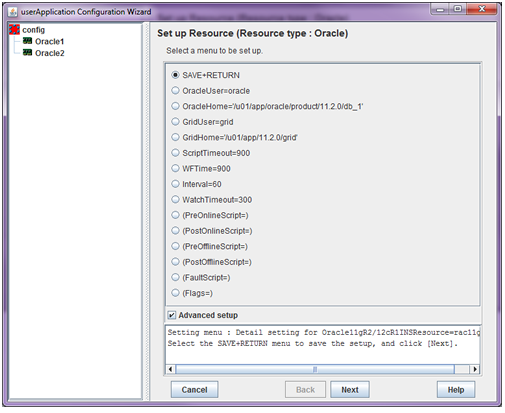Select the SAVE+RETURN radio option

[x=206, y=75]
